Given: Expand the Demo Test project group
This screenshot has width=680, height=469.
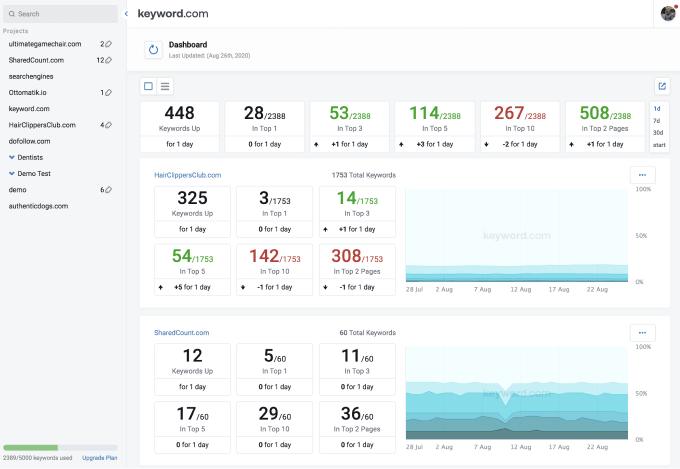Looking at the screenshot, I should pyautogui.click(x=12, y=173).
